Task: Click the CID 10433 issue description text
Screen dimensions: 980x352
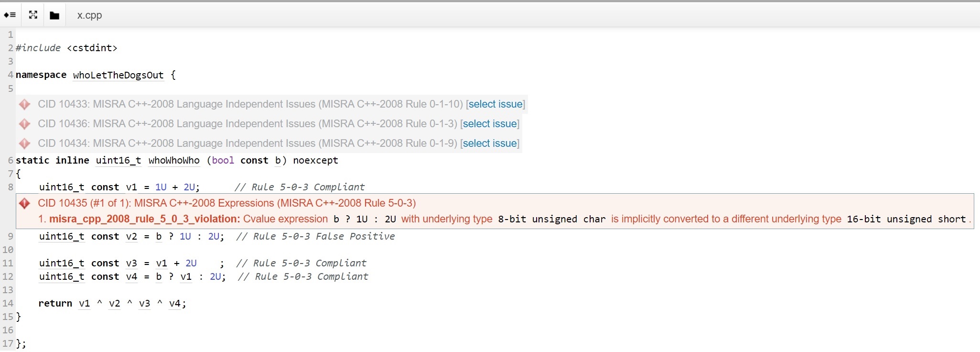Action: pos(250,104)
